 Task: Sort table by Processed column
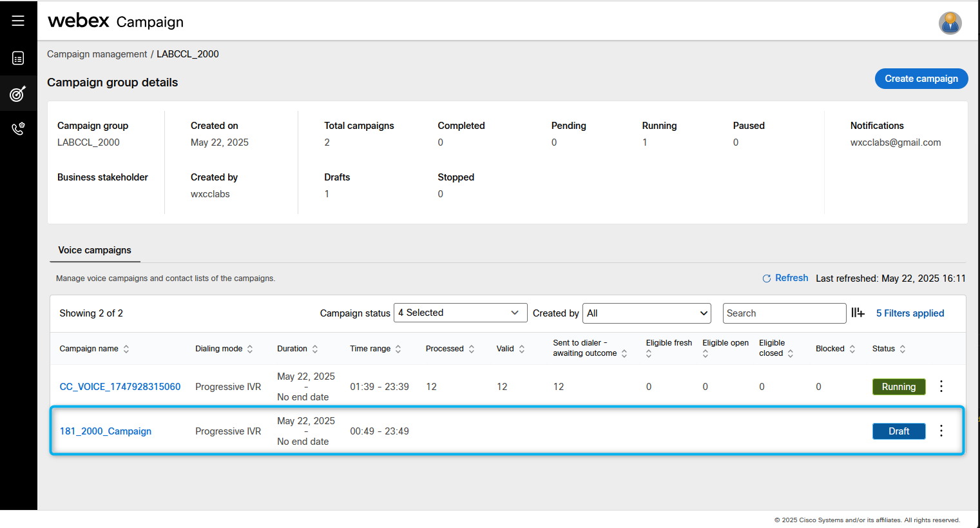(472, 349)
